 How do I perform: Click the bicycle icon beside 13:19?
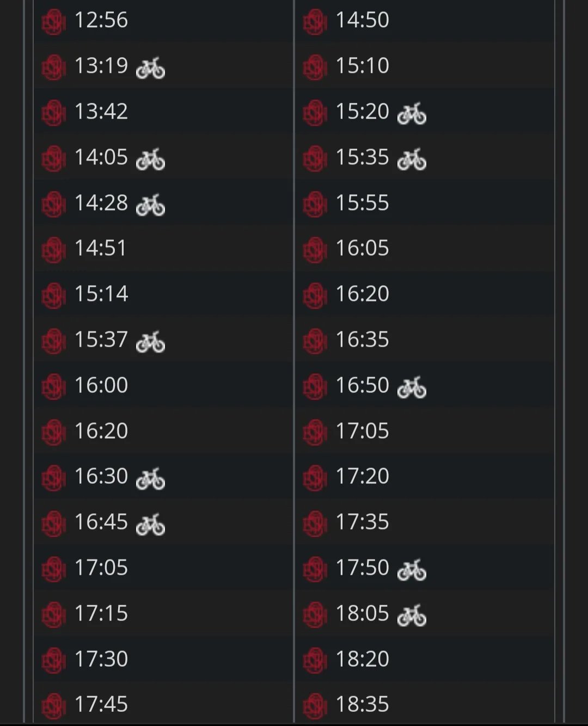click(x=150, y=68)
